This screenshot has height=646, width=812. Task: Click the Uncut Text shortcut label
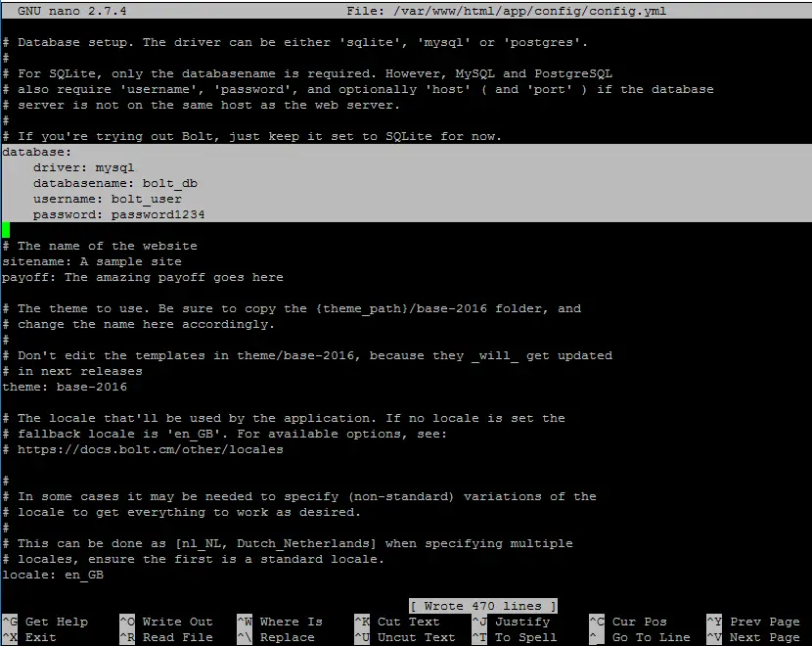(x=417, y=637)
